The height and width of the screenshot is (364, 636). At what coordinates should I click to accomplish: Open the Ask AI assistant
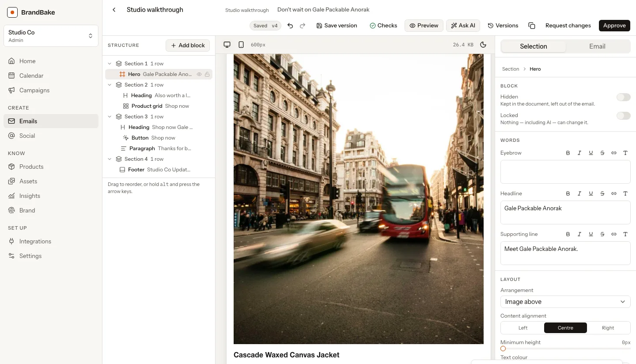click(x=463, y=26)
